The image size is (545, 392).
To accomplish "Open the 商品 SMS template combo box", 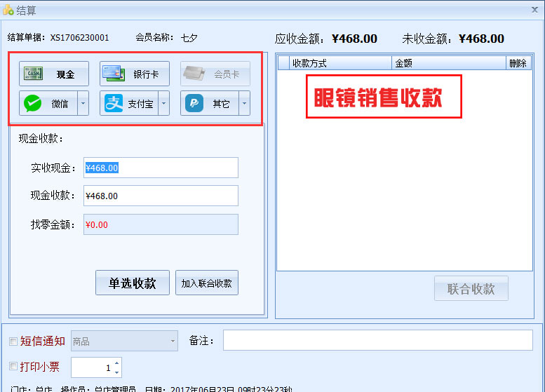I will (124, 342).
